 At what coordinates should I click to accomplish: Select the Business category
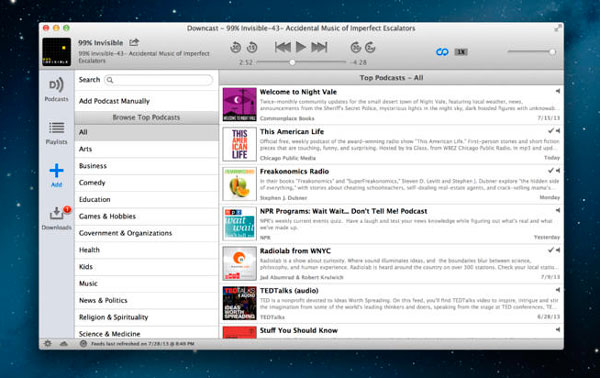click(147, 166)
